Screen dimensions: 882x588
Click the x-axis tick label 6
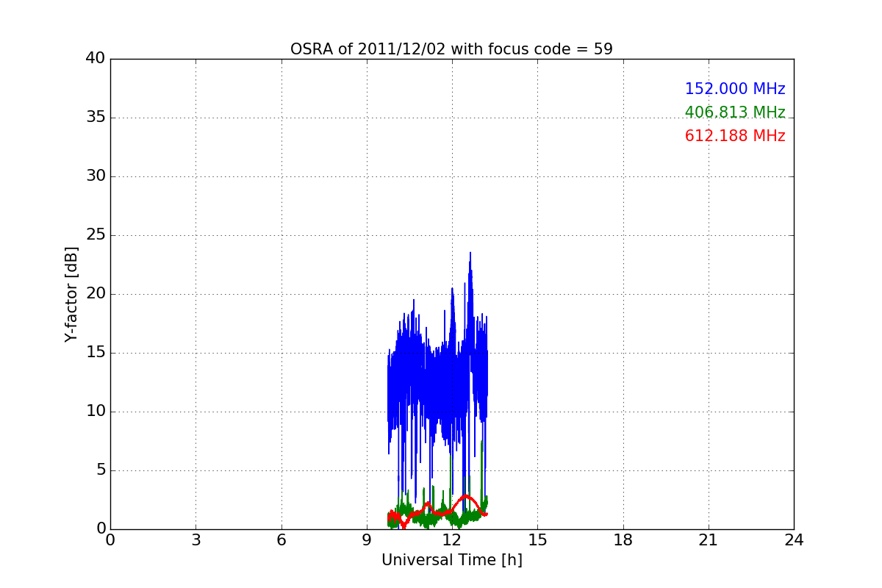pyautogui.click(x=281, y=539)
